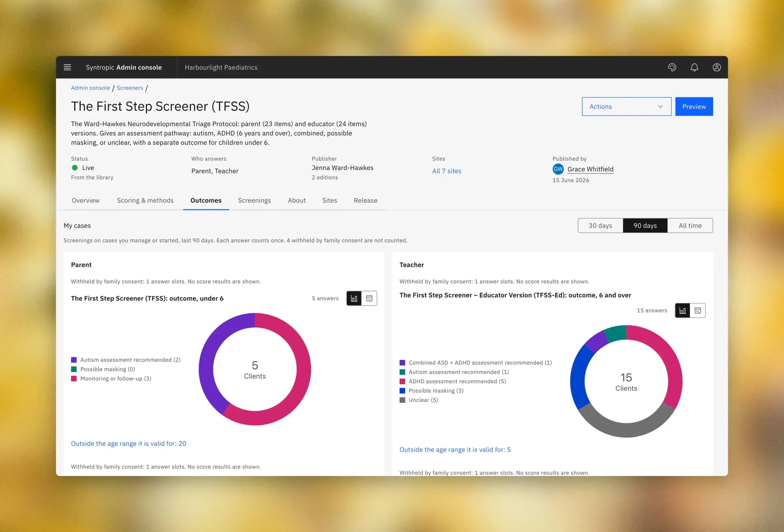Click the Teacher donut chart center
This screenshot has height=532, width=784.
click(x=626, y=381)
